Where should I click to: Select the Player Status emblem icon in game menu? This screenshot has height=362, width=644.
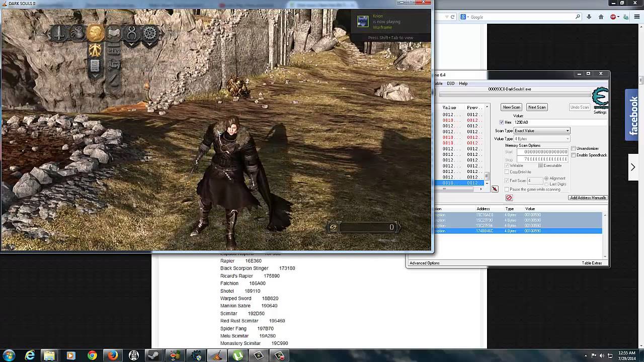[x=95, y=50]
